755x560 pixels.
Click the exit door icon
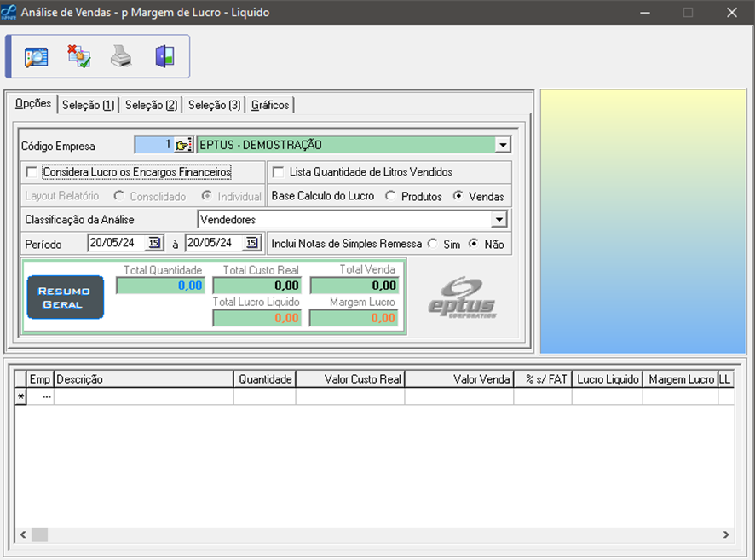coord(164,57)
